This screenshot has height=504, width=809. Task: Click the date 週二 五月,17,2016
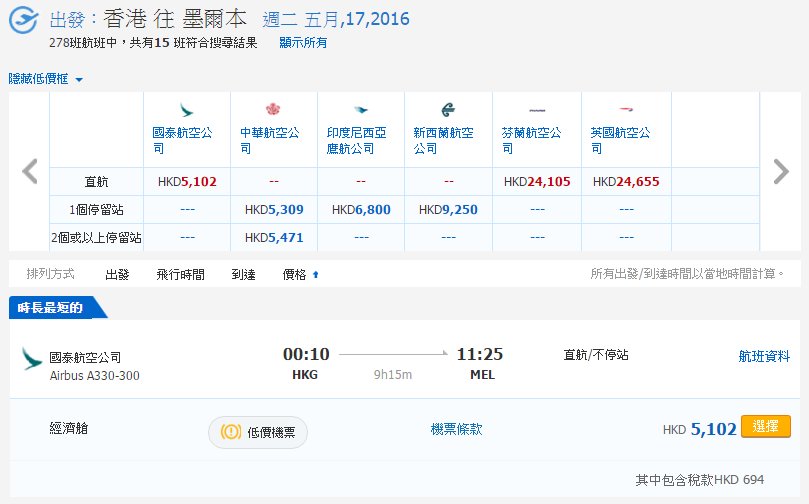click(x=336, y=20)
